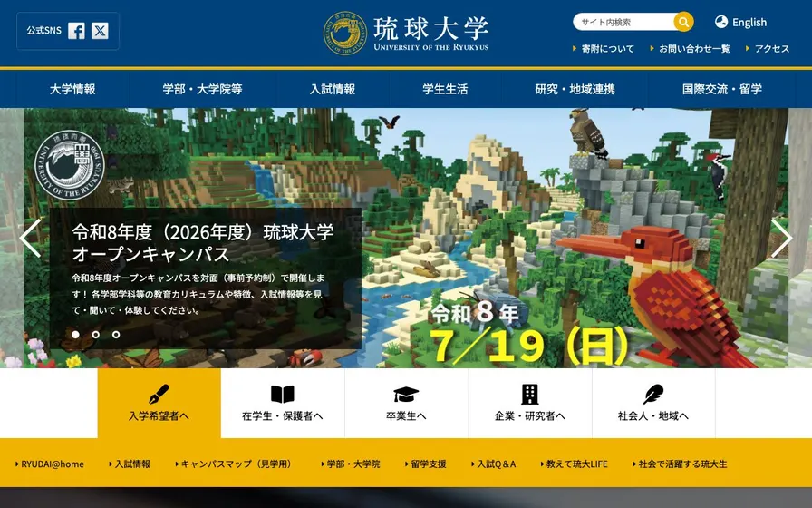Select the third carousel slide dot
The height and width of the screenshot is (508, 812).
116,335
